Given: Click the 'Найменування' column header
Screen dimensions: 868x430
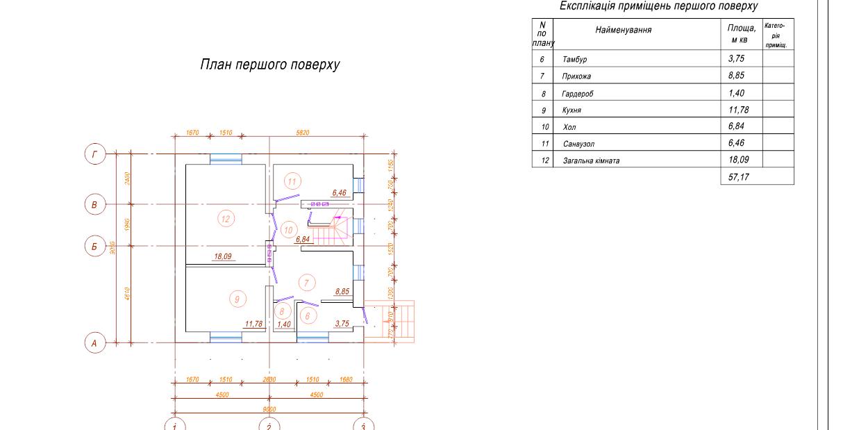Looking at the screenshot, I should [623, 30].
